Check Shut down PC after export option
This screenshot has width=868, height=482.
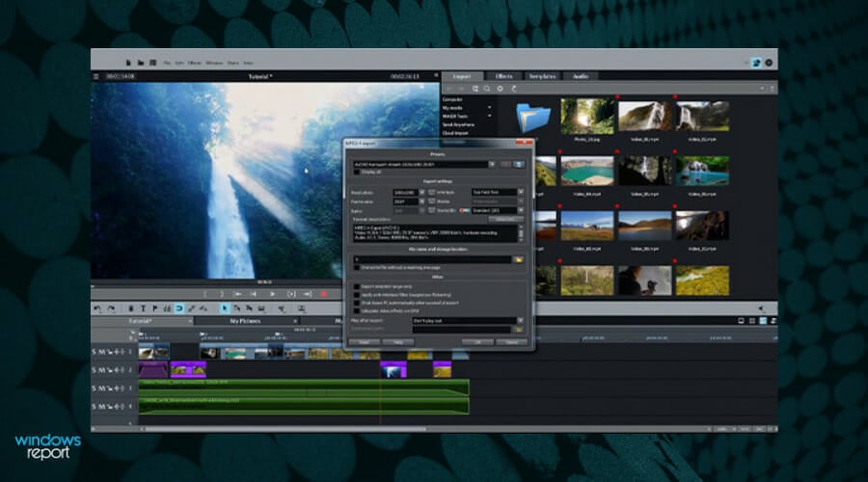click(x=357, y=303)
